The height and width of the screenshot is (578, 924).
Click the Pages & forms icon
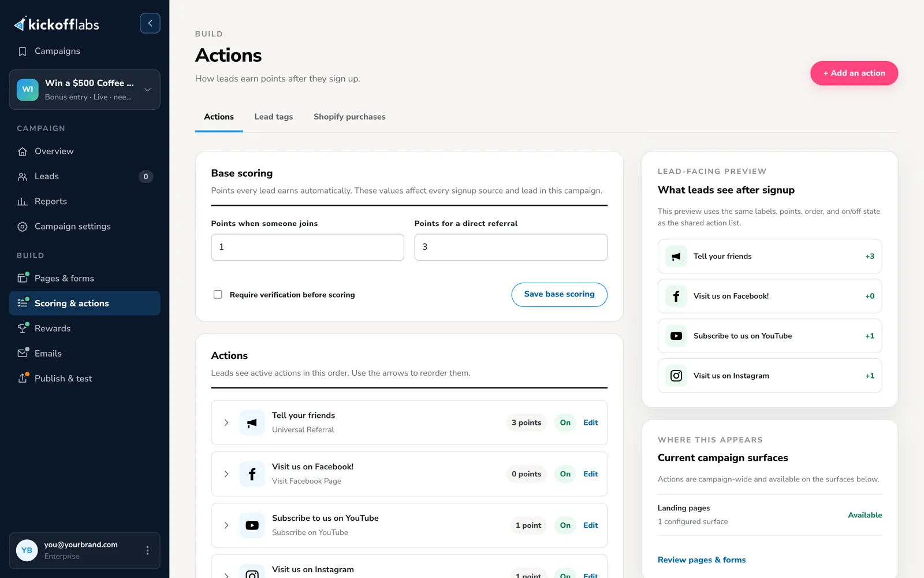click(23, 278)
